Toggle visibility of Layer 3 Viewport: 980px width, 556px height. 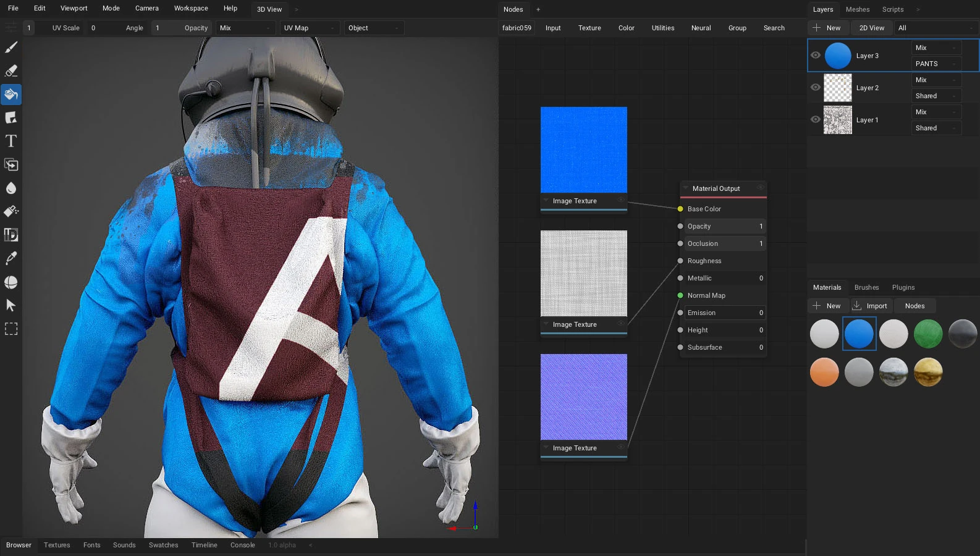coord(816,55)
